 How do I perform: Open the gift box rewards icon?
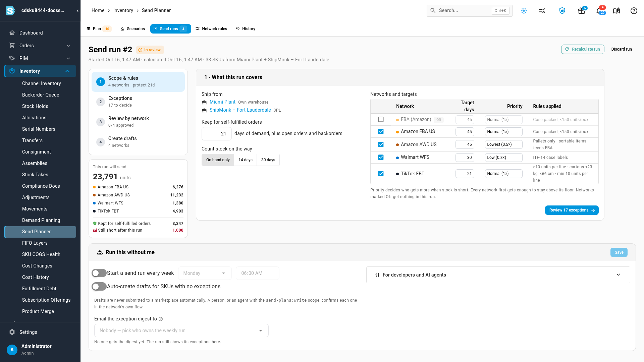click(582, 11)
